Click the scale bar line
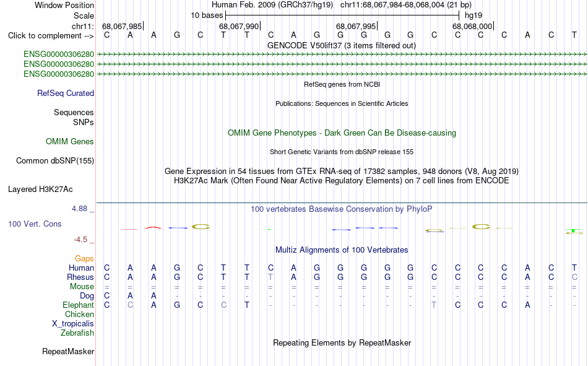Image resolution: width=588 pixels, height=366 pixels. tap(342, 15)
